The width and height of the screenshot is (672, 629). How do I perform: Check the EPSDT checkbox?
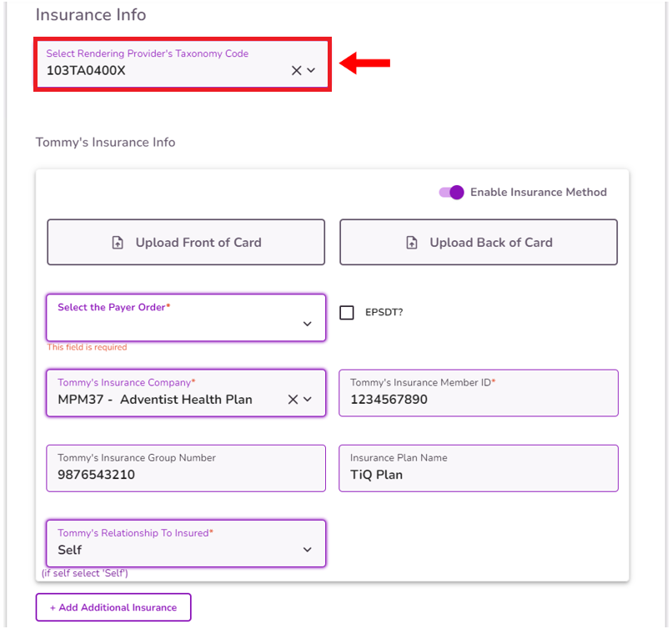pos(347,313)
